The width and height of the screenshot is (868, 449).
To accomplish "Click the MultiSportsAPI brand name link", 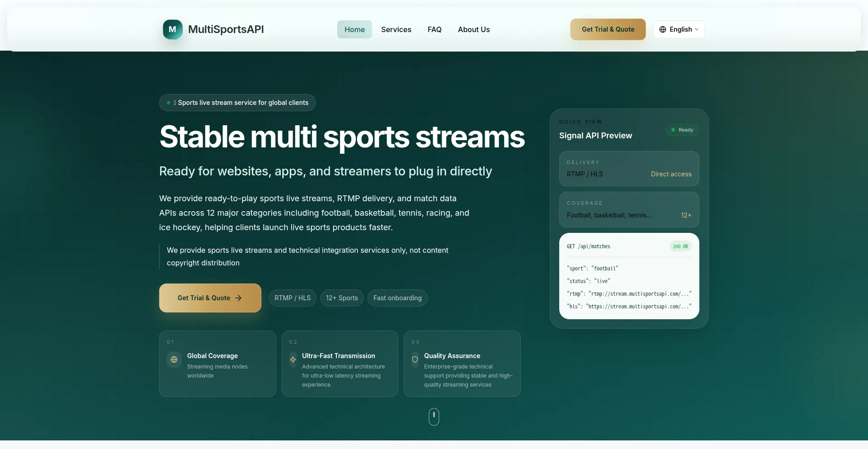I will (x=226, y=29).
